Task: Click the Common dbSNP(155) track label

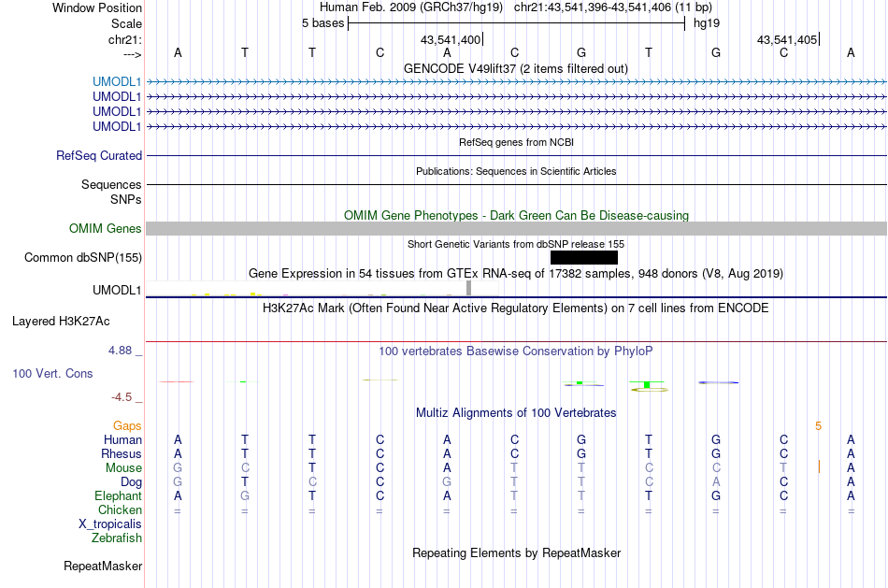Action: point(83,257)
